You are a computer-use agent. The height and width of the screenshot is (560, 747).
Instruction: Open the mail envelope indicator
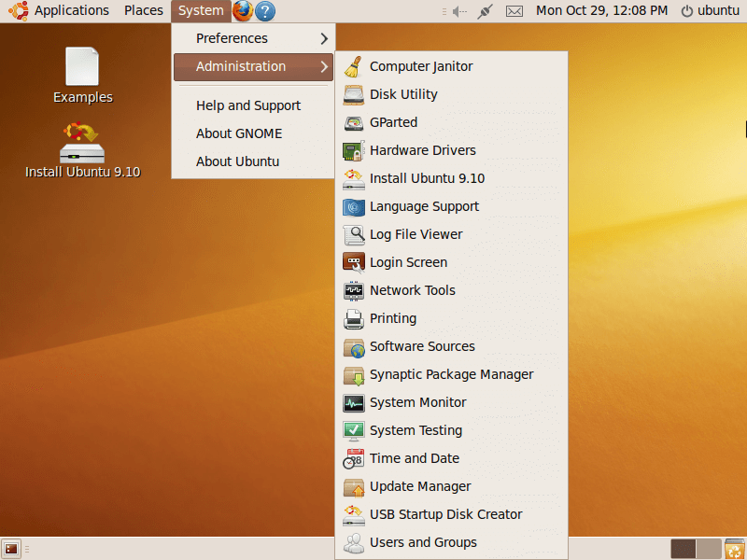(514, 11)
